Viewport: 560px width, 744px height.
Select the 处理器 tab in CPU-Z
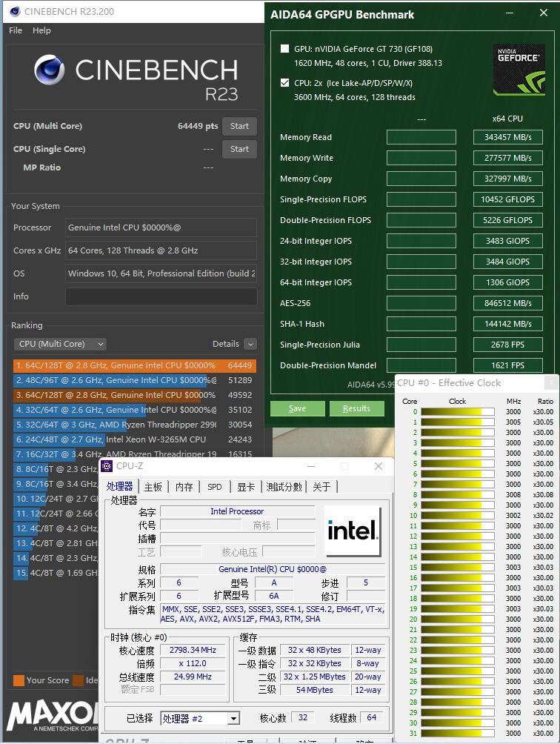[119, 486]
